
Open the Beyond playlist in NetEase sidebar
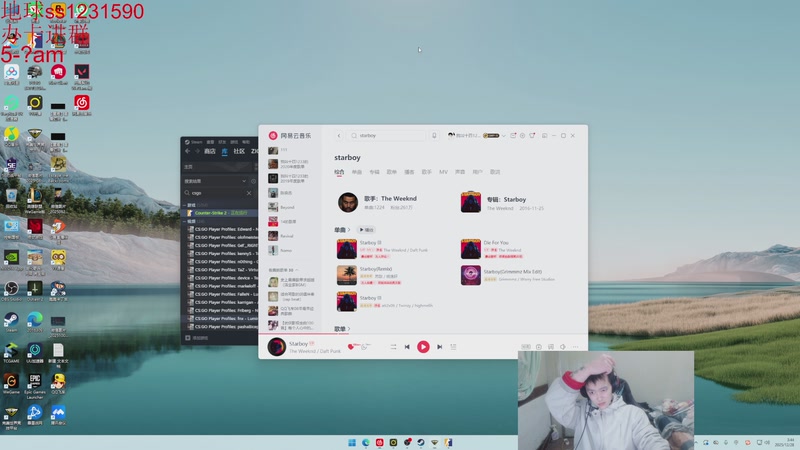[x=288, y=208]
